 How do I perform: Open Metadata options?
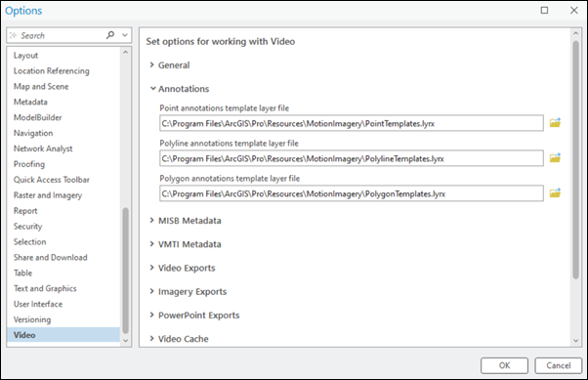pos(63,102)
